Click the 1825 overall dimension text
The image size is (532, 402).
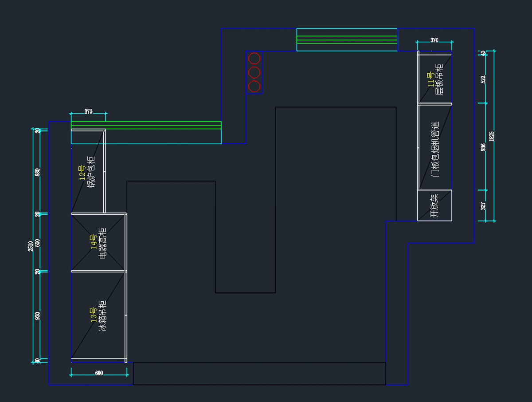click(x=491, y=136)
